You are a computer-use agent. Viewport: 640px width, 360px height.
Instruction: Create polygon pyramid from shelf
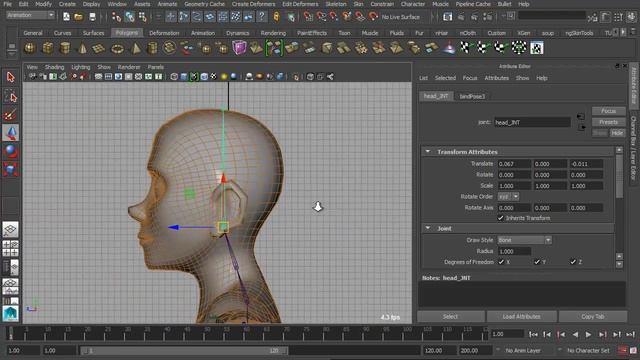tap(135, 48)
